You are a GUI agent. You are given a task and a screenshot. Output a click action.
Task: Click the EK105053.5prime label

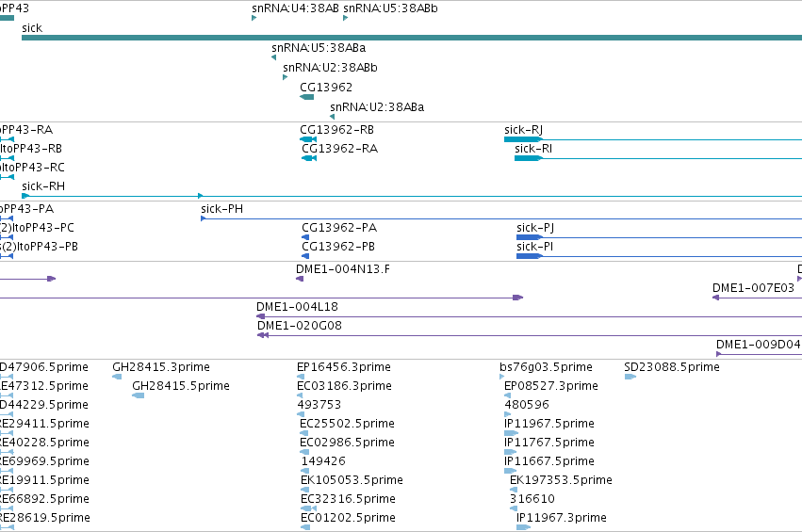click(x=352, y=480)
